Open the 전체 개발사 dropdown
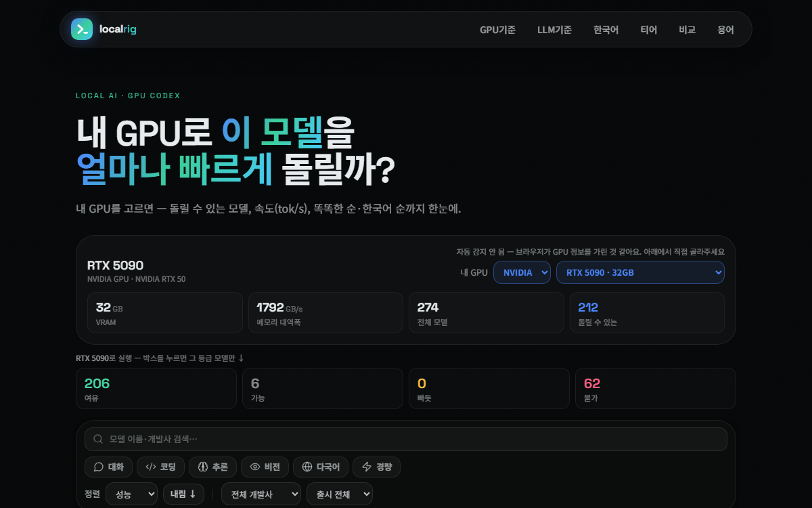 (261, 494)
